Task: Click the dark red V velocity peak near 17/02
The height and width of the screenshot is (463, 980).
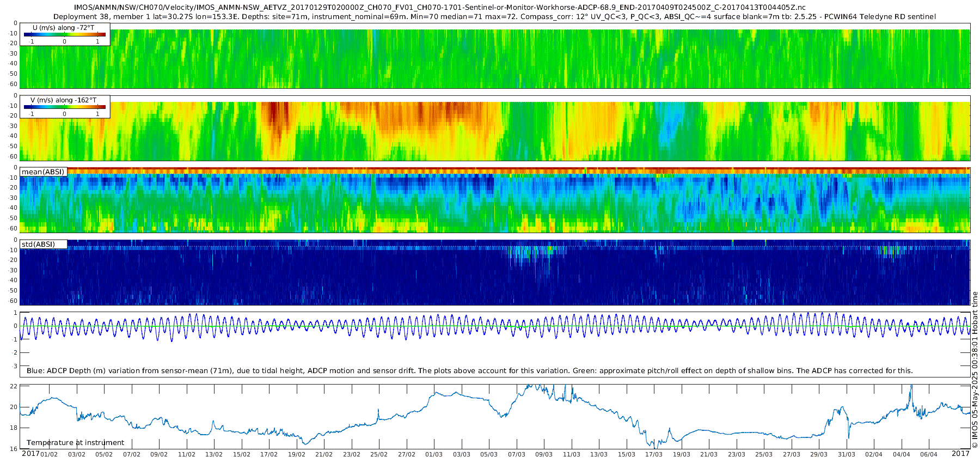Action: click(278, 115)
